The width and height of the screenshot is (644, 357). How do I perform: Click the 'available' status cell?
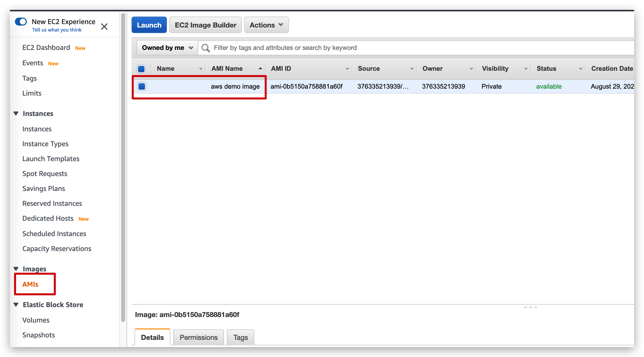coord(549,86)
